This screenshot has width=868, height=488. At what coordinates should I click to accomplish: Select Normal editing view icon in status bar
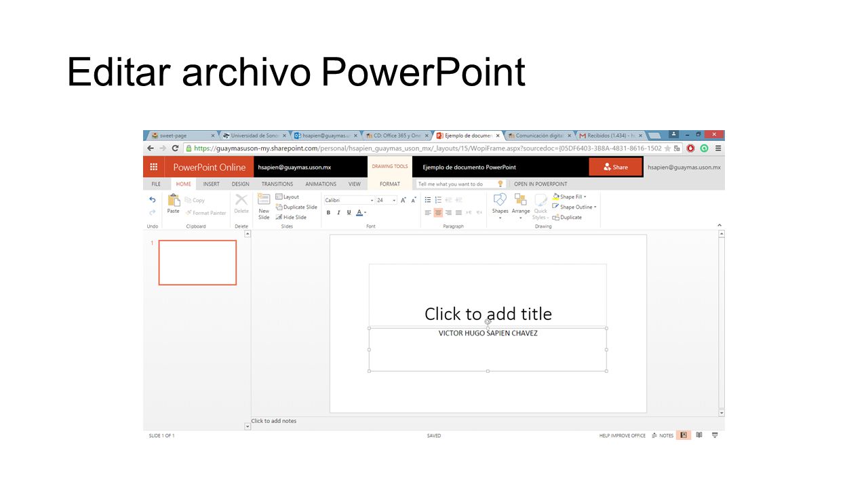(x=684, y=435)
